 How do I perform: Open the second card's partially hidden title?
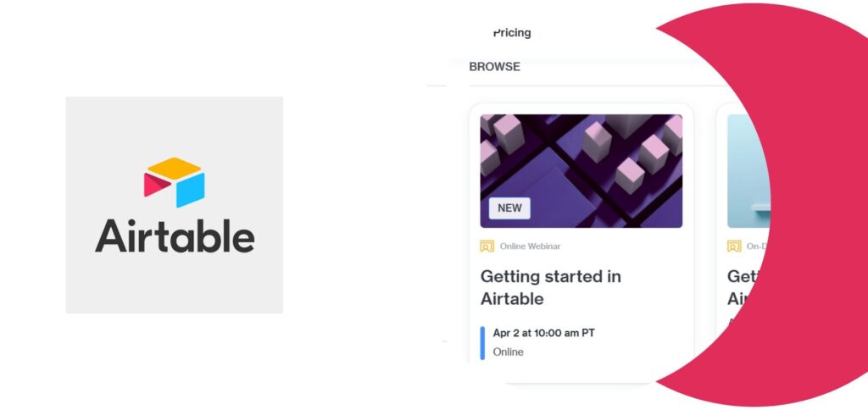[743, 287]
